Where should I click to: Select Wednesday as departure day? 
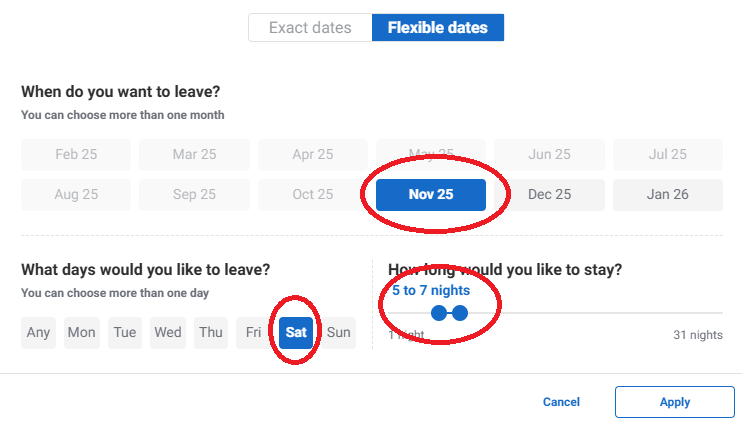coord(168,332)
